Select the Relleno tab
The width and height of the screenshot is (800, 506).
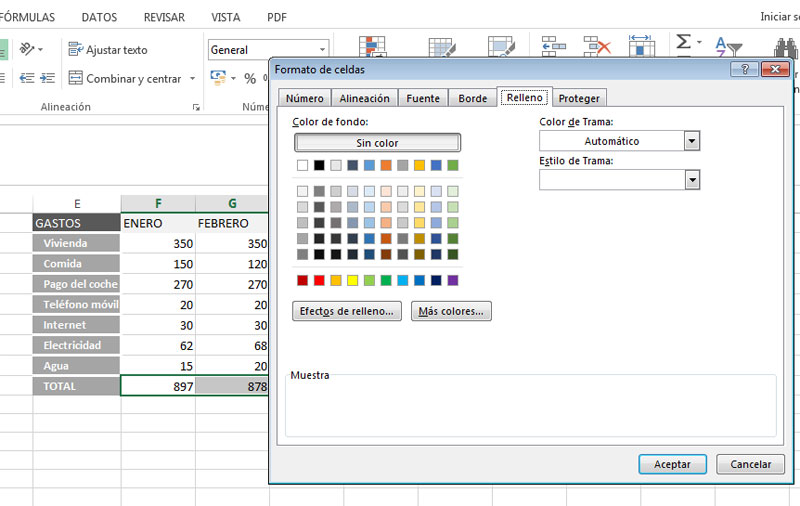click(x=524, y=97)
